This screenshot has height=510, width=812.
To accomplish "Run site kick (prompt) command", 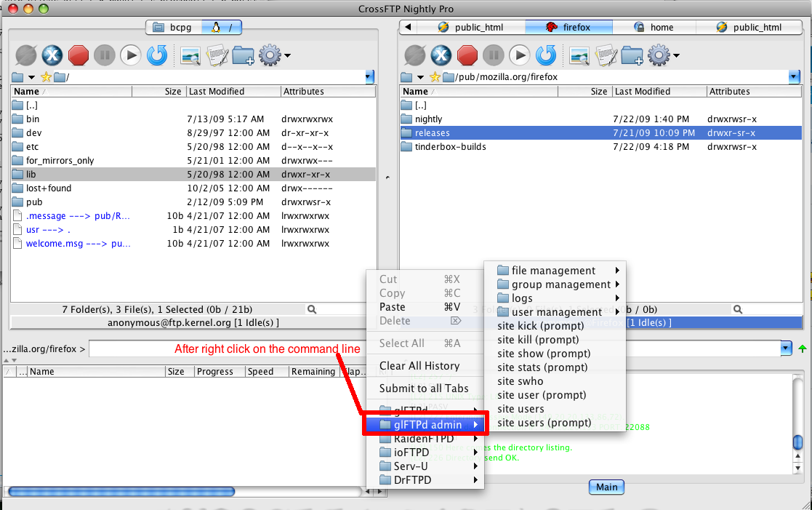I will pyautogui.click(x=555, y=326).
